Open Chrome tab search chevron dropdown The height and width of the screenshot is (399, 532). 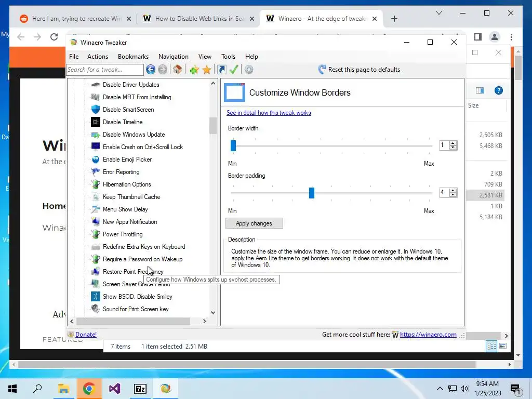pos(438,13)
